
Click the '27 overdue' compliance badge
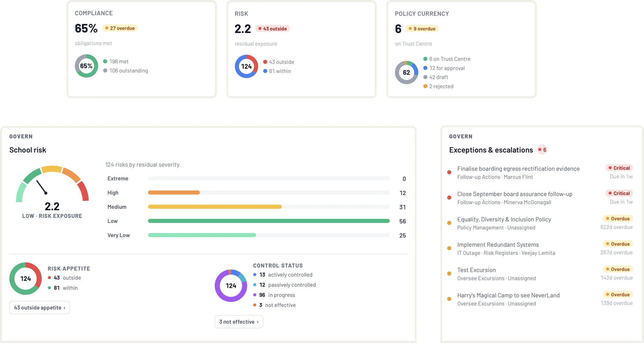[x=120, y=28]
